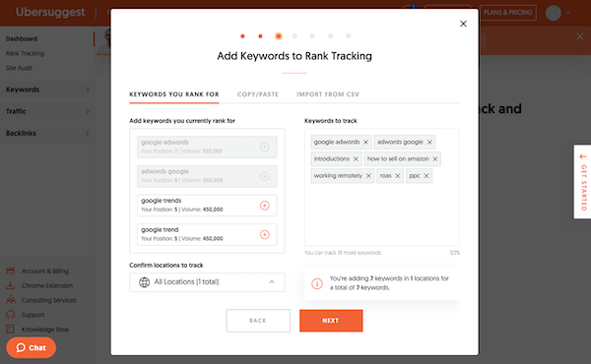Click globe icon in locations dropdown
Viewport: 591px width, 364px height.
click(x=145, y=282)
